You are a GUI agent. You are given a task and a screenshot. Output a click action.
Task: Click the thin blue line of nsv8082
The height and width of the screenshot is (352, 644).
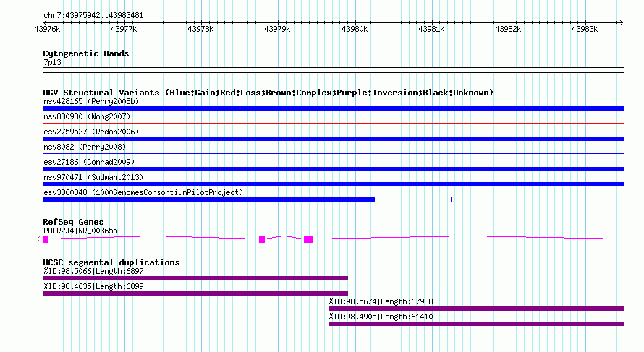[x=333, y=153]
